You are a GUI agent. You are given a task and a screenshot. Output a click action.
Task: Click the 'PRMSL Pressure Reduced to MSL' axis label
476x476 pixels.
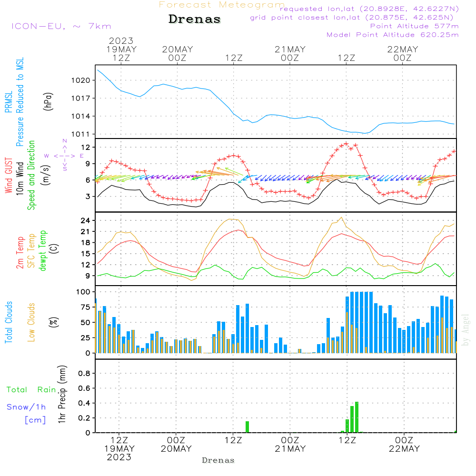(x=14, y=102)
